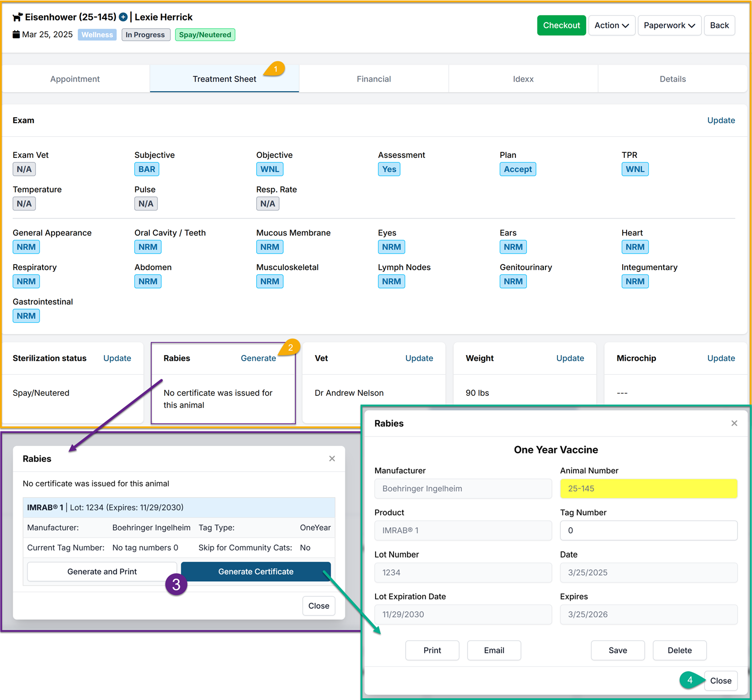Go to the Appointment tab

coord(75,79)
